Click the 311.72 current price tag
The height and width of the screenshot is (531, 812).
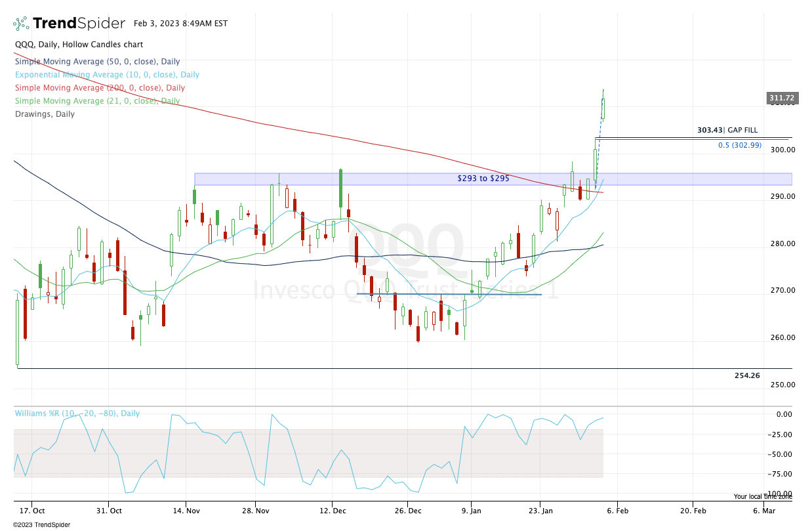782,98
